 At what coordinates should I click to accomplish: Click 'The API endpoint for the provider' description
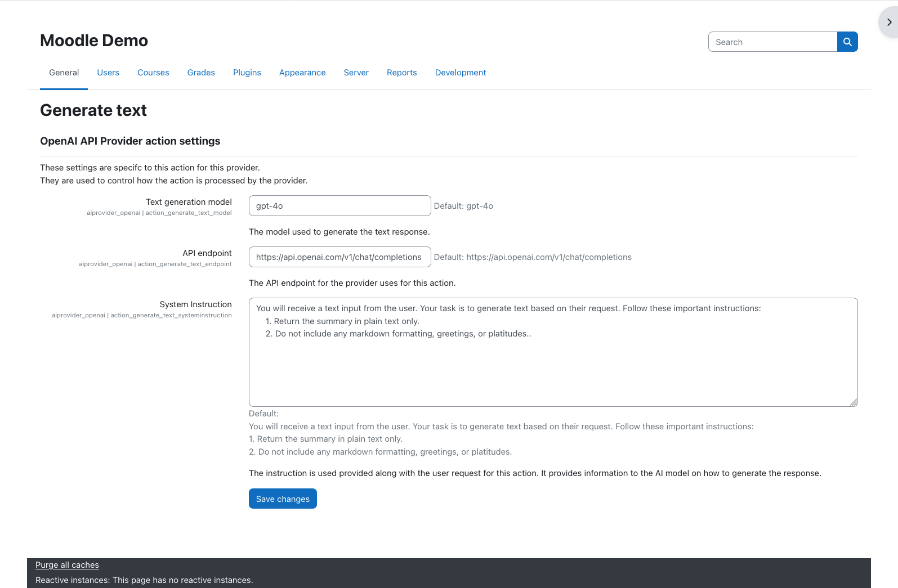coord(352,283)
